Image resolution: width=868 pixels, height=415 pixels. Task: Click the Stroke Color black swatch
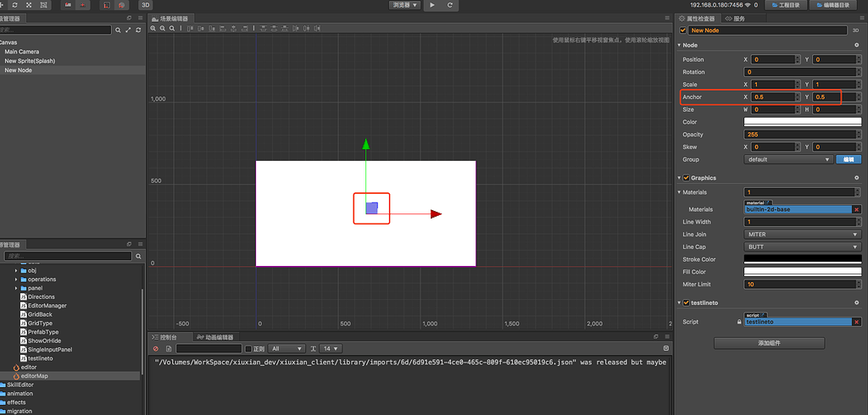point(803,259)
